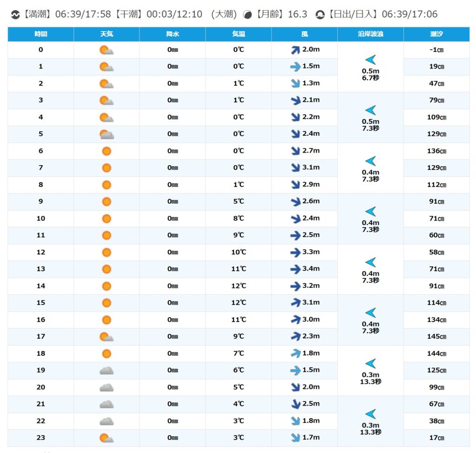Click the 風 column header
This screenshot has width=476, height=453.
click(x=304, y=34)
